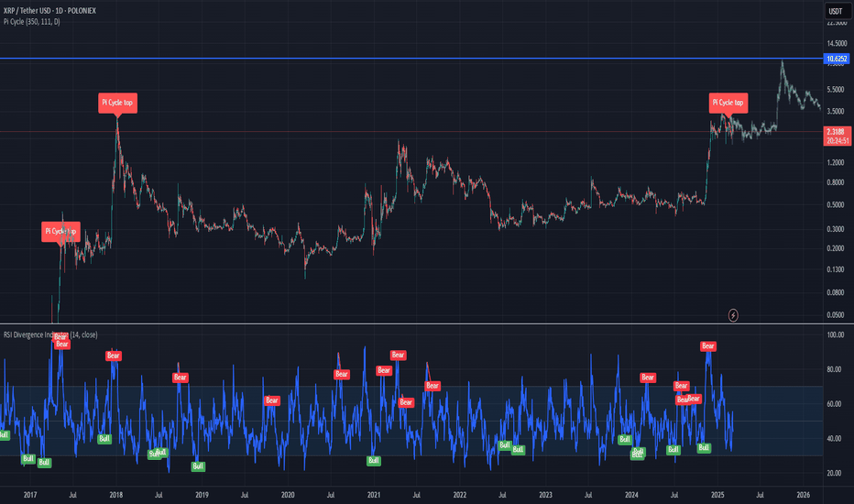This screenshot has height=504, width=854.
Task: Open the USDT currency selector
Action: tap(836, 11)
